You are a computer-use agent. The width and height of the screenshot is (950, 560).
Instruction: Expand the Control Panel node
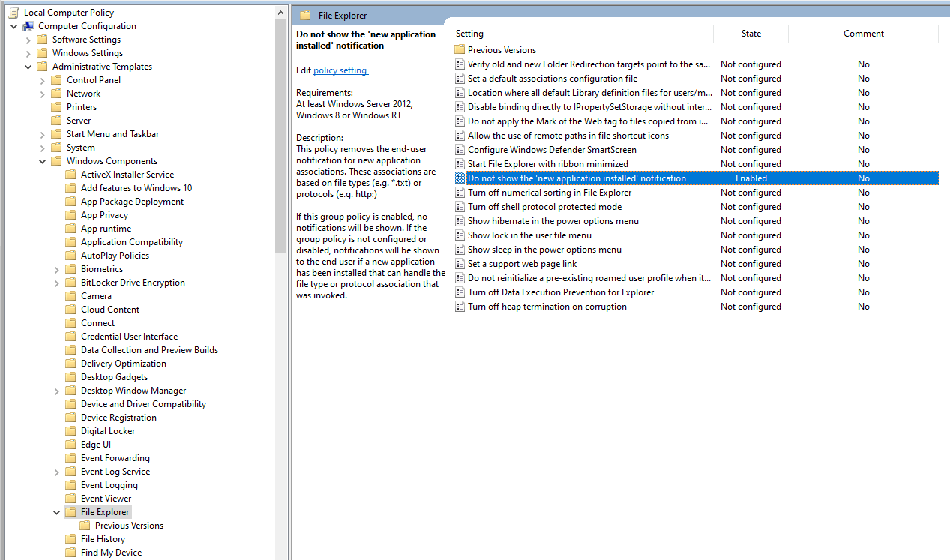point(43,80)
